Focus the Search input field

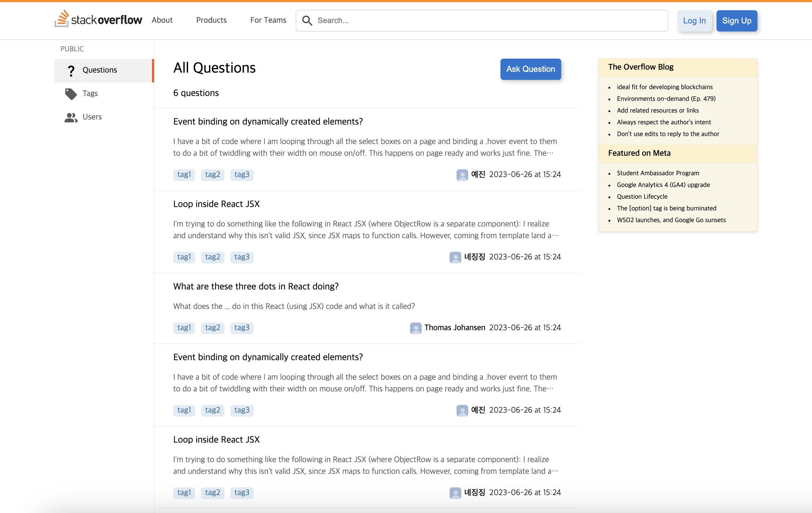[x=487, y=21]
